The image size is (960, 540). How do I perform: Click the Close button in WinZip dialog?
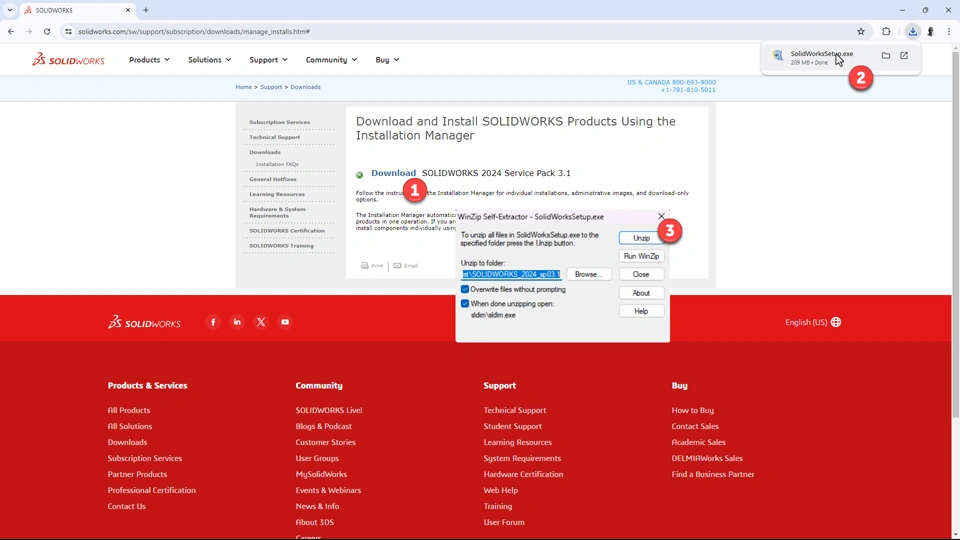[x=641, y=274]
